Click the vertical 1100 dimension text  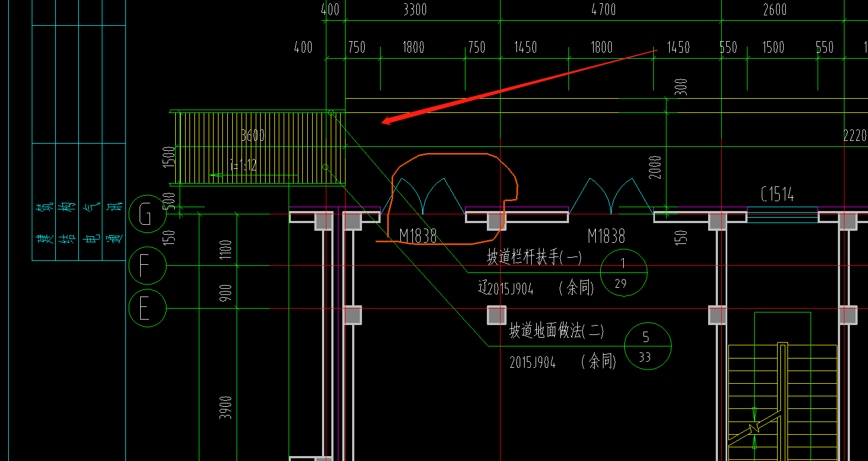tap(225, 249)
